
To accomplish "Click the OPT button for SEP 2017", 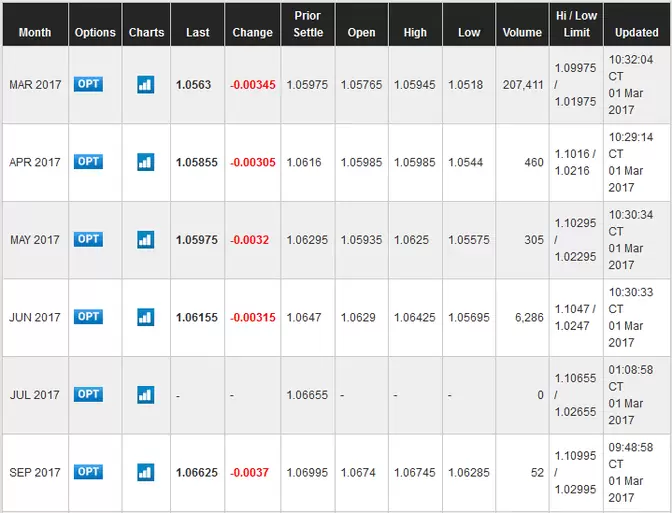I will click(88, 472).
